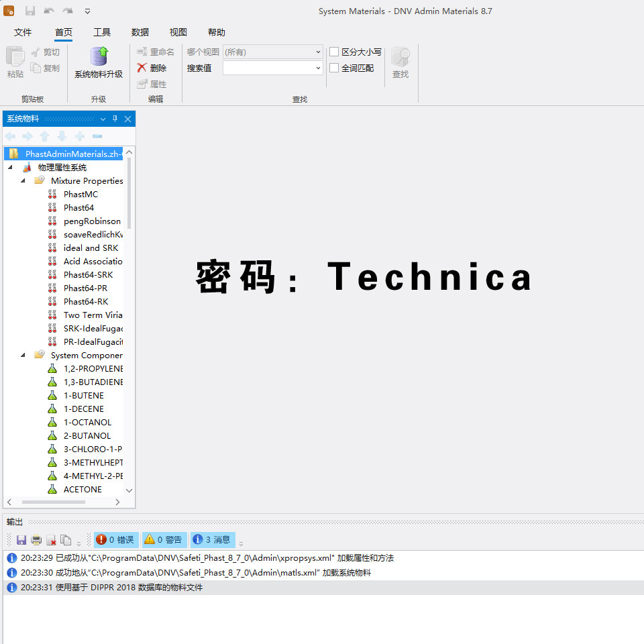The image size is (644, 644).
Task: Click the tree scroll down arrow
Action: pyautogui.click(x=129, y=490)
